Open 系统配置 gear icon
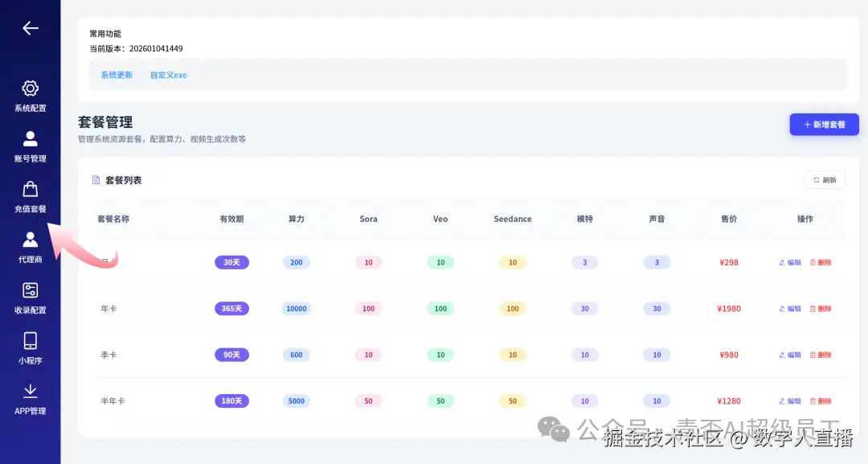Image resolution: width=868 pixels, height=464 pixels. pos(30,88)
